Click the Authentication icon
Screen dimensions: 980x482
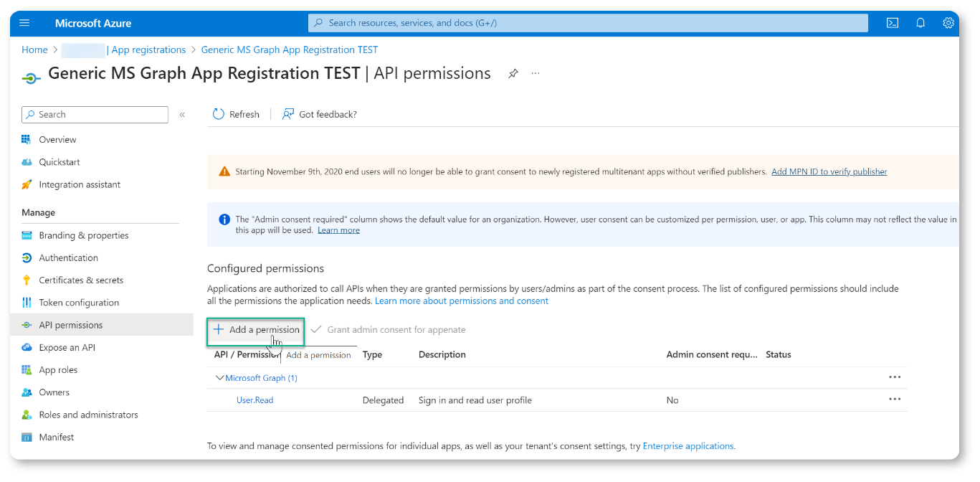[27, 257]
